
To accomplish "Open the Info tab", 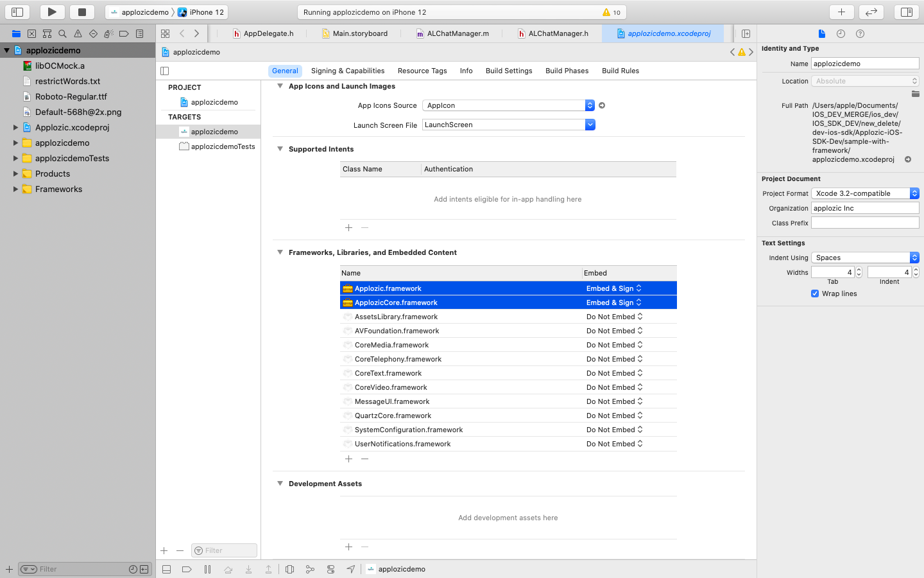I will (x=466, y=71).
